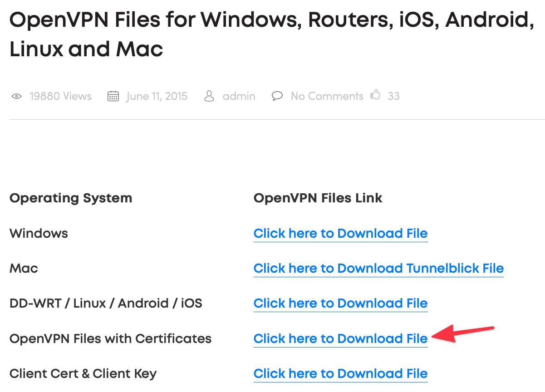Download the Client Cert & Client Key file
Viewport: 545px width, 392px height.
pyautogui.click(x=340, y=374)
